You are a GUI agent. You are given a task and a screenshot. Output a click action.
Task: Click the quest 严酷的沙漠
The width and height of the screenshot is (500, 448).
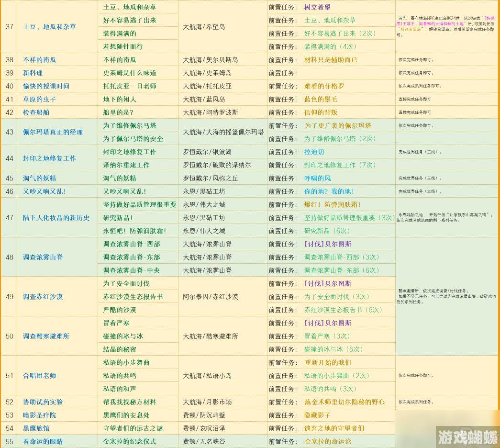120,310
